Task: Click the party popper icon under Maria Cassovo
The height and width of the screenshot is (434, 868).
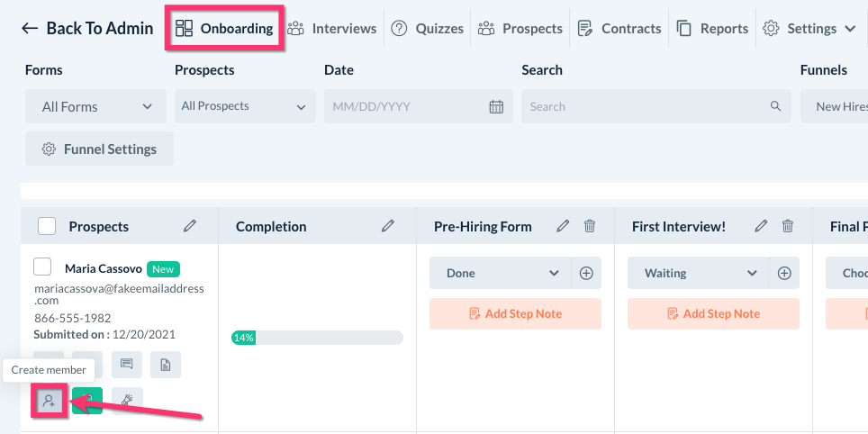Action: click(x=127, y=401)
